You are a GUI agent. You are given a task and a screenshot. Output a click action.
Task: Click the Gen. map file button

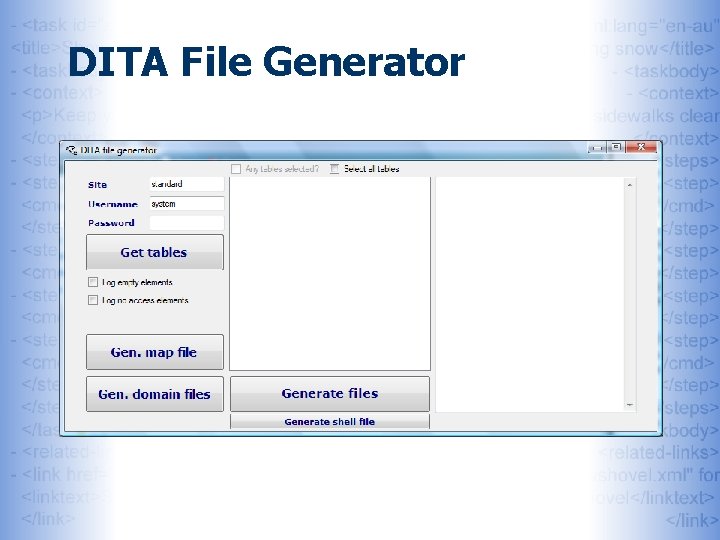[155, 352]
